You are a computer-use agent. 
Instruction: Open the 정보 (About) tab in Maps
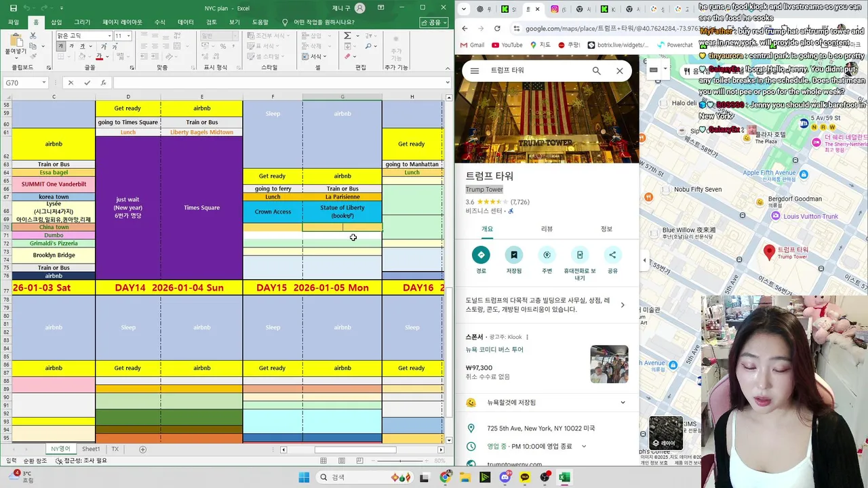coord(606,229)
